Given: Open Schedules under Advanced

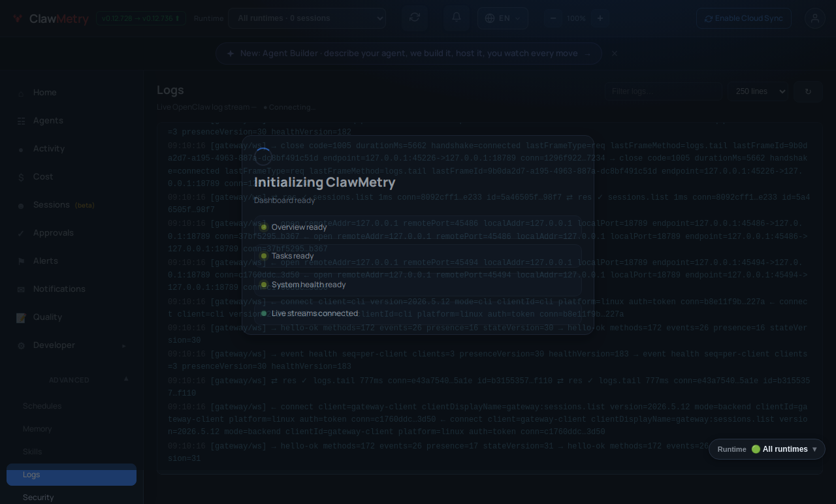Looking at the screenshot, I should (x=72, y=406).
